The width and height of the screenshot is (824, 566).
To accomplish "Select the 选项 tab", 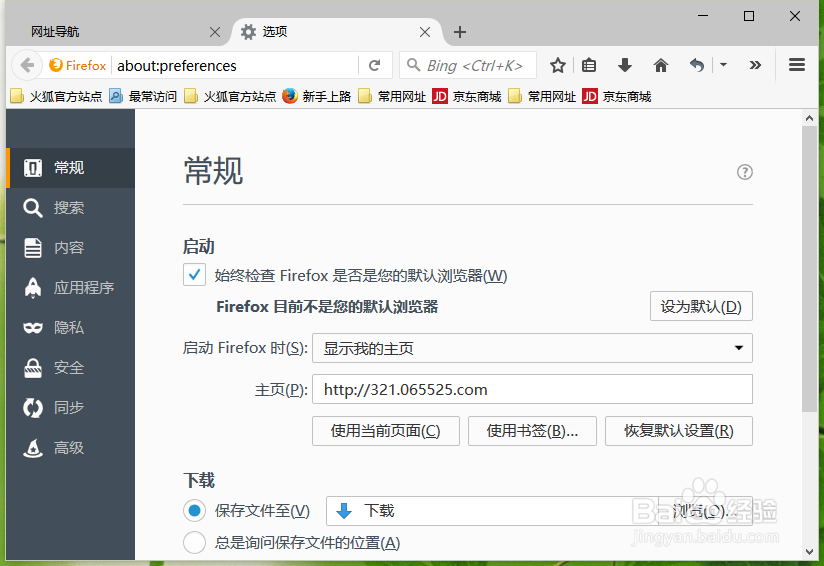I will pyautogui.click(x=336, y=32).
